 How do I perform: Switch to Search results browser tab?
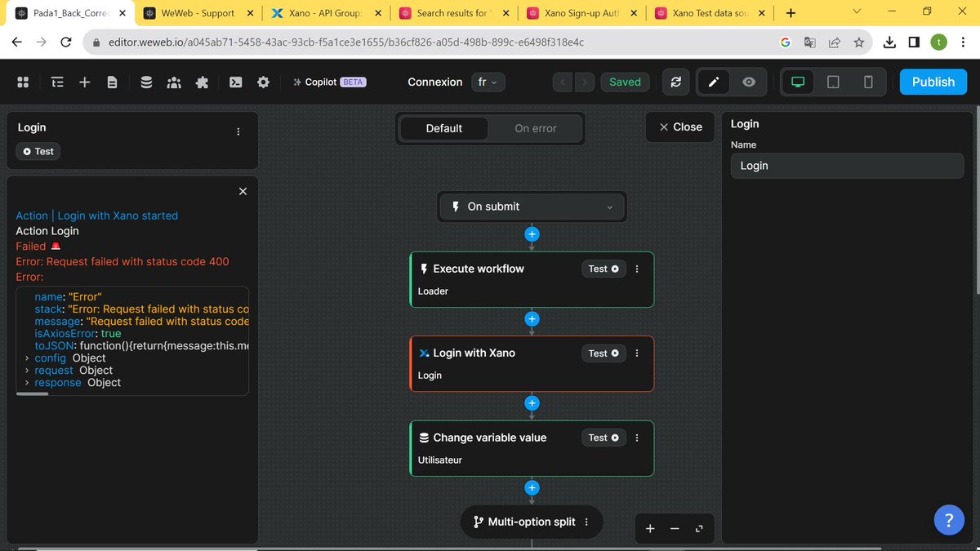click(x=454, y=13)
